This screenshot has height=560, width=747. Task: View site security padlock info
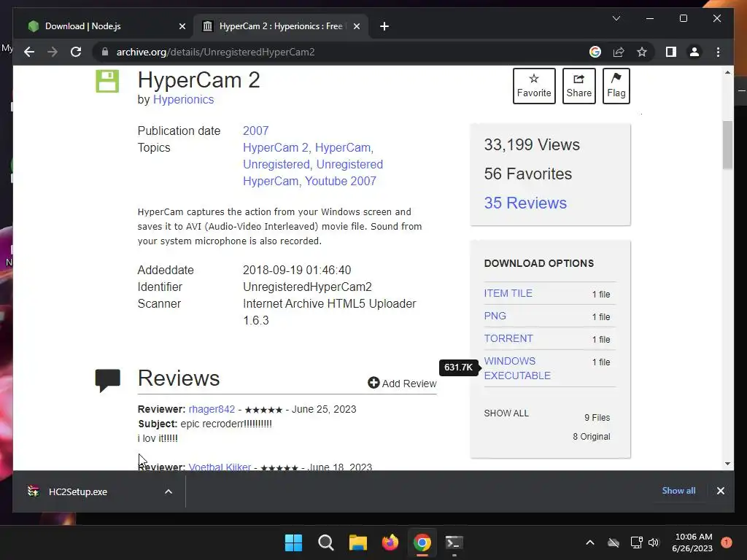click(105, 52)
